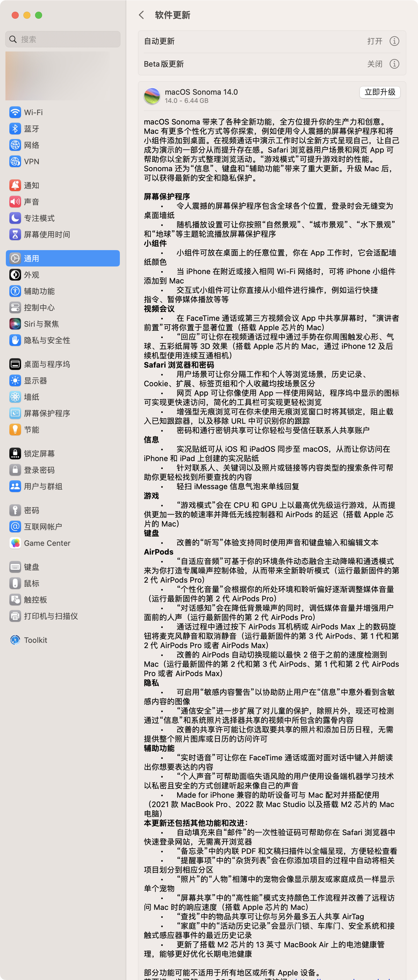Select the 鼠标 mouse icon
The image size is (418, 980).
coord(15,583)
